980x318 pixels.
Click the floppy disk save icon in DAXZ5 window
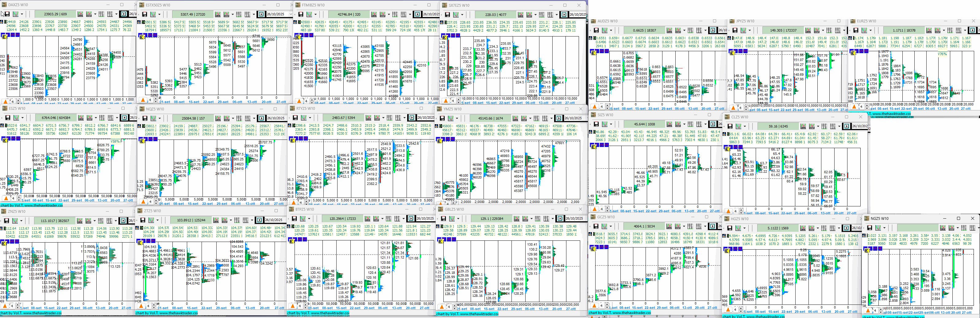click(x=7, y=14)
